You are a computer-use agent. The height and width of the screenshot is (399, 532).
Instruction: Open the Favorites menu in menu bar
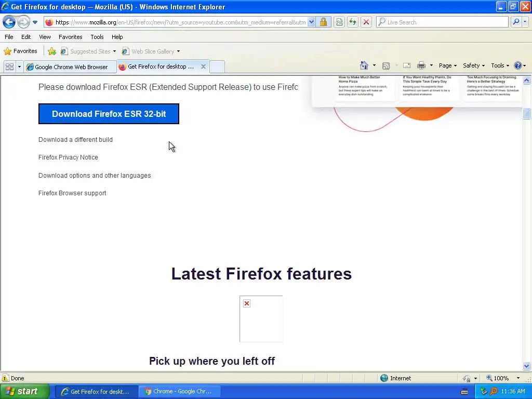tap(71, 37)
